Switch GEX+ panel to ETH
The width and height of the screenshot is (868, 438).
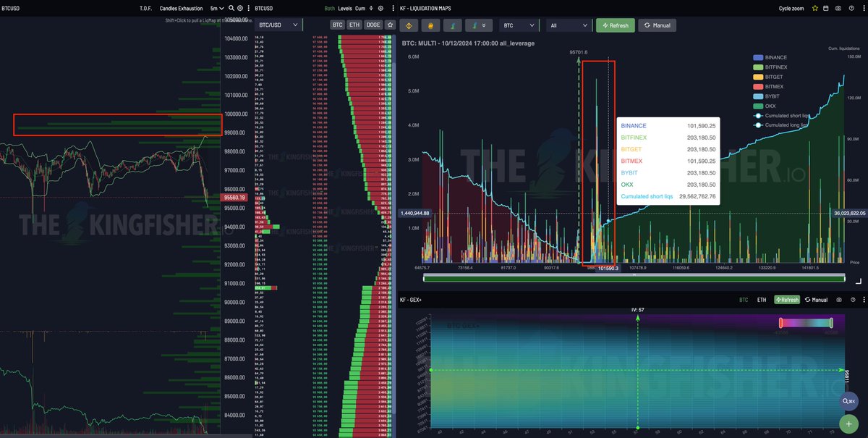click(762, 300)
